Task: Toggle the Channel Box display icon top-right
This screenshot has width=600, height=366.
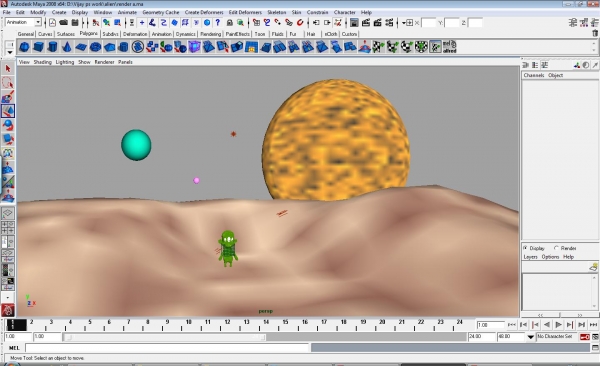Action: click(x=595, y=23)
